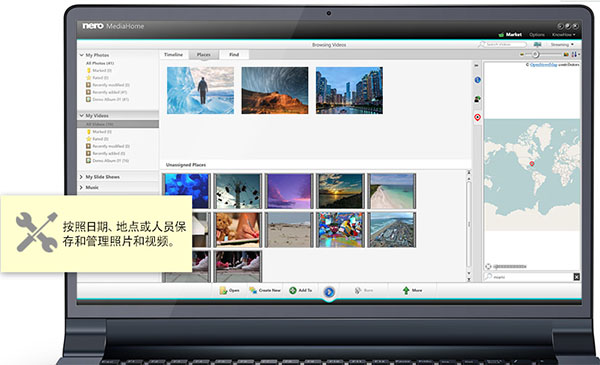Click the Open button in bottom toolbar

[x=229, y=291]
